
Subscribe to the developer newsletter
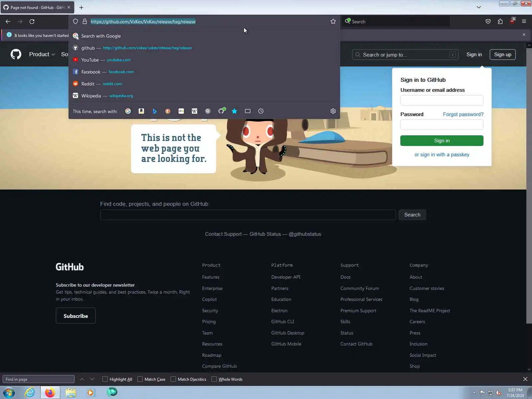click(76, 316)
